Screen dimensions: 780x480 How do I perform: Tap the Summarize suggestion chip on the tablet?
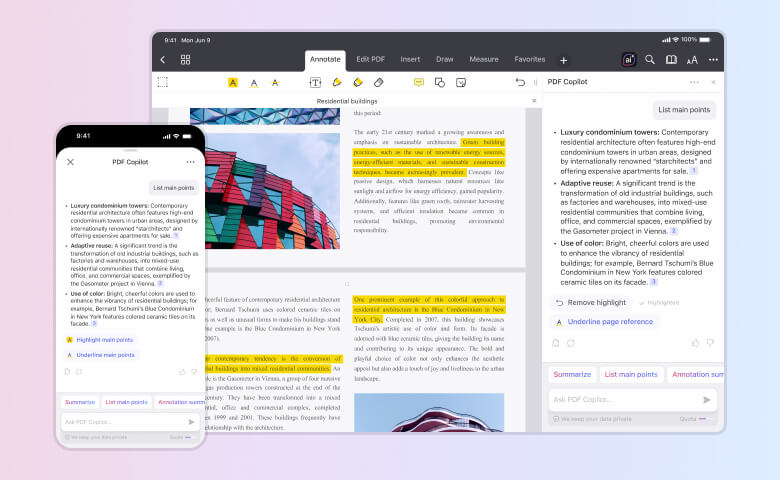click(x=572, y=375)
